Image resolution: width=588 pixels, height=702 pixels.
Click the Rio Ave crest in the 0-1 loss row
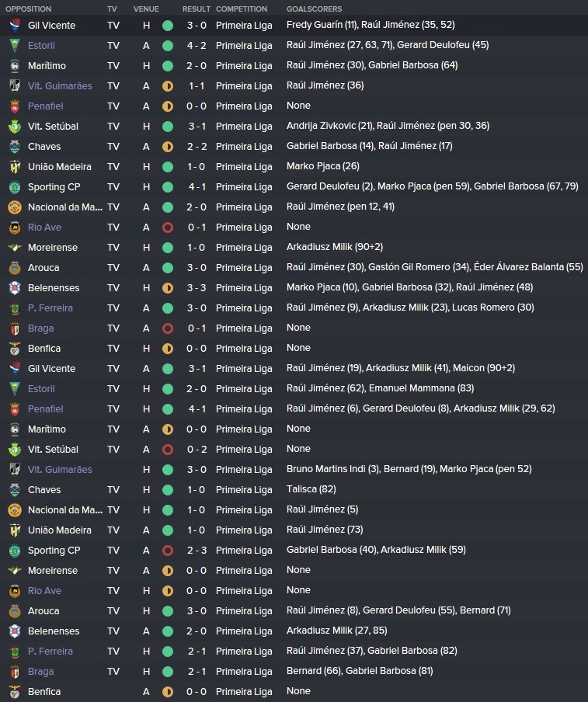pyautogui.click(x=15, y=228)
